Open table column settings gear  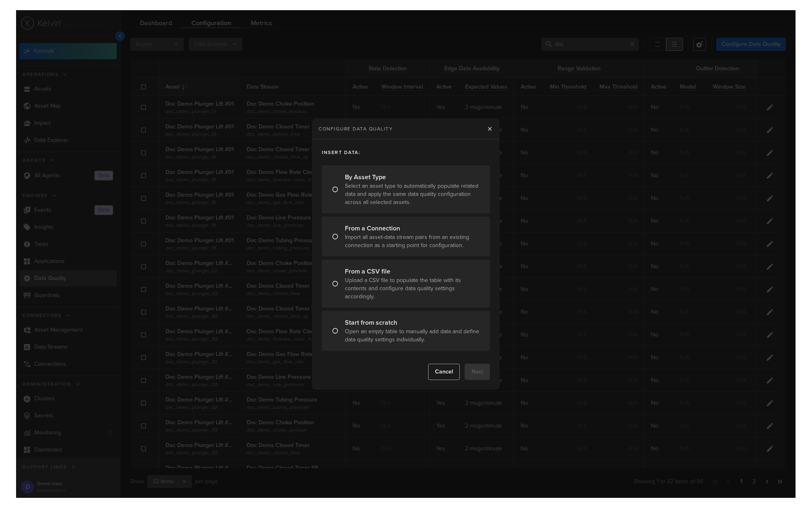[x=700, y=44]
